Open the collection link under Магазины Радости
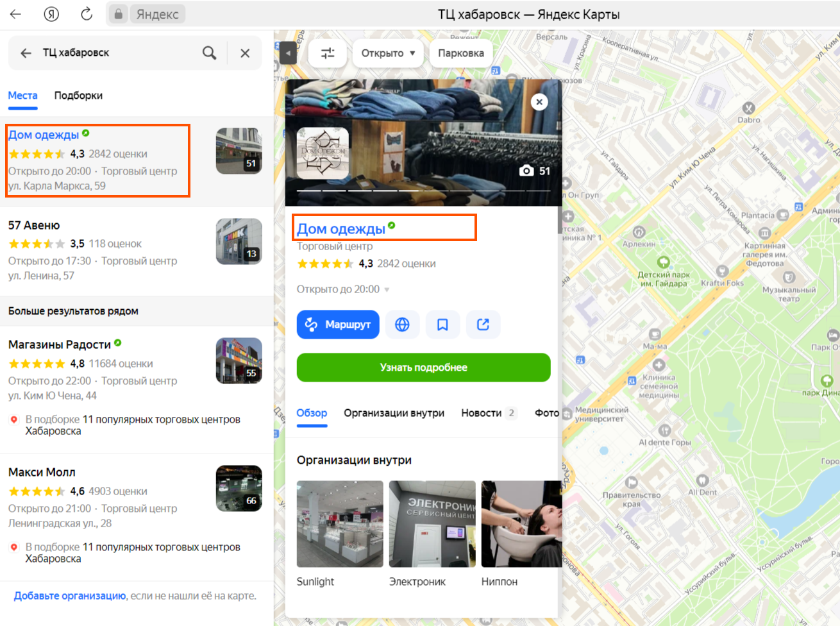Viewport: 840px width, 626px height. [x=133, y=425]
